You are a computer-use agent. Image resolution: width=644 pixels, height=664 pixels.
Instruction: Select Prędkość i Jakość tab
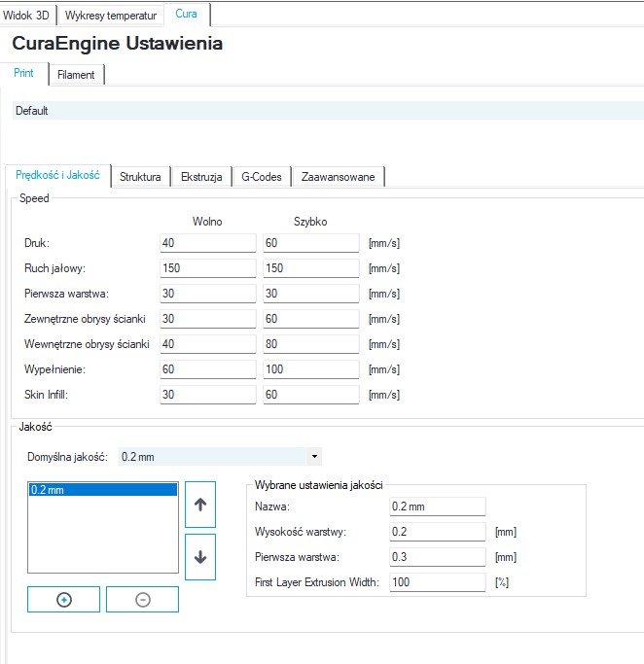click(x=57, y=175)
